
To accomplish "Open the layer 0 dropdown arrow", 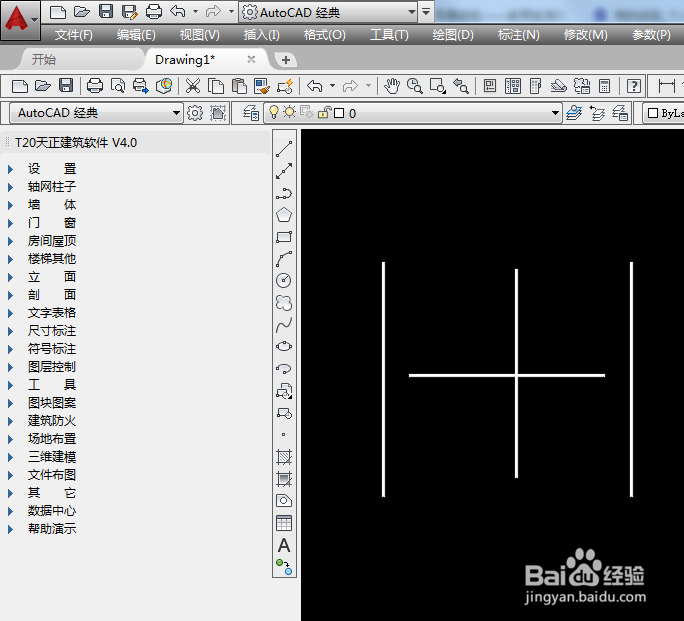I will point(555,113).
